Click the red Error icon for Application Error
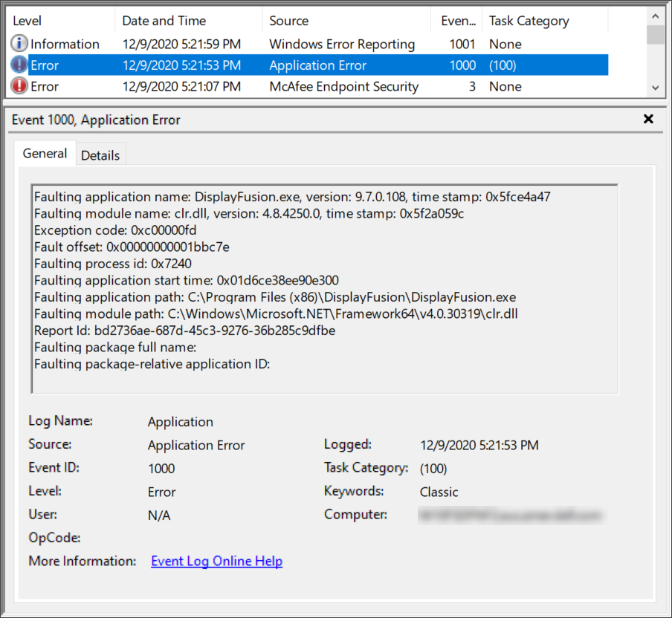This screenshot has width=672, height=618. tap(19, 65)
